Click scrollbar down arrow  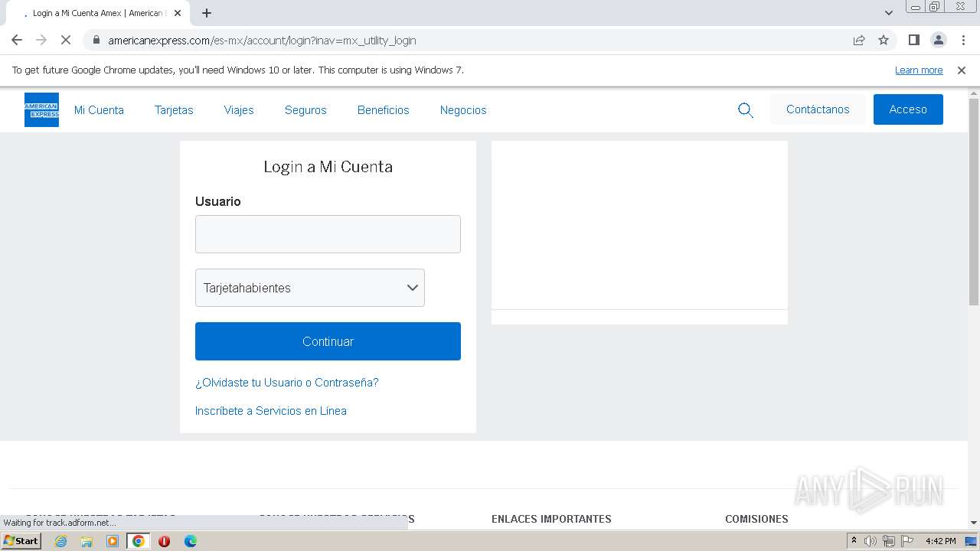click(974, 523)
